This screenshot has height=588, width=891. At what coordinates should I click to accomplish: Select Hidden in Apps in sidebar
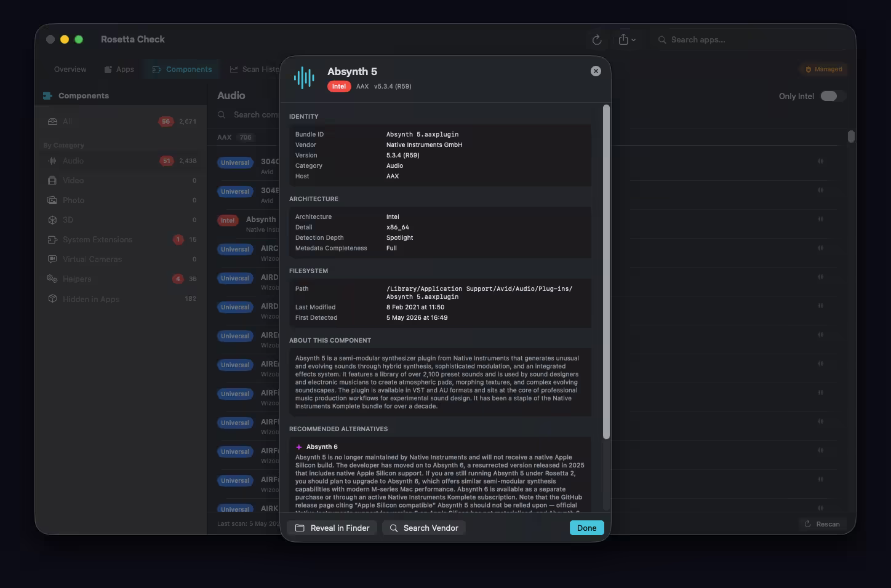[122, 299]
